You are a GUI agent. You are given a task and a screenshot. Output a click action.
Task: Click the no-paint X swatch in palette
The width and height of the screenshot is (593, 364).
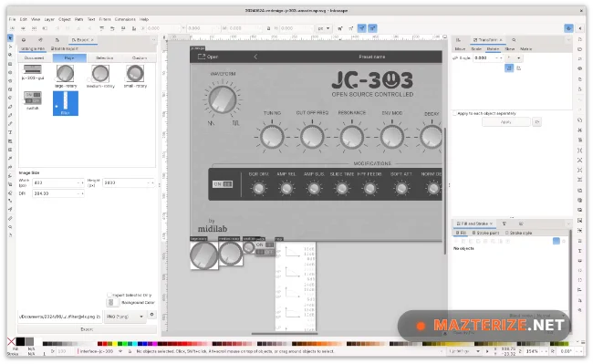[11, 342]
